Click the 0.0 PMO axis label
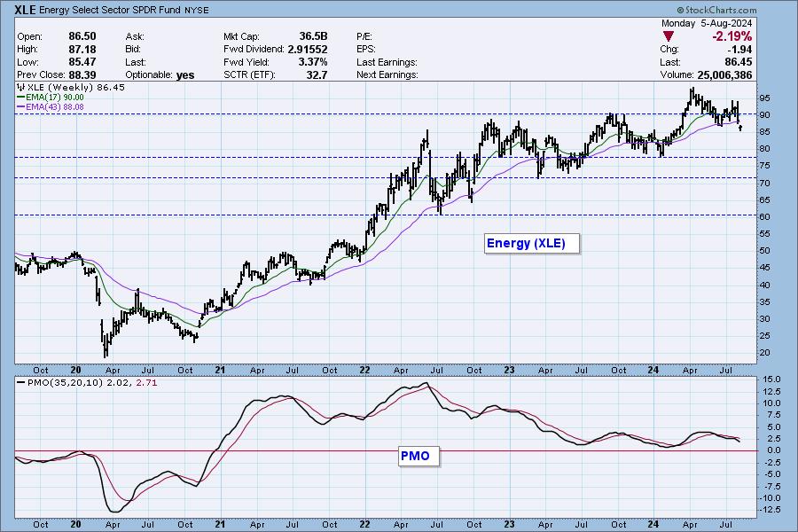Image resolution: width=798 pixels, height=532 pixels. click(774, 450)
